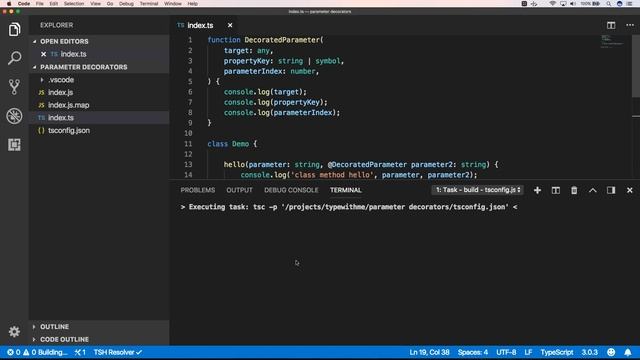Click the feedback smiley in status bar

611,352
